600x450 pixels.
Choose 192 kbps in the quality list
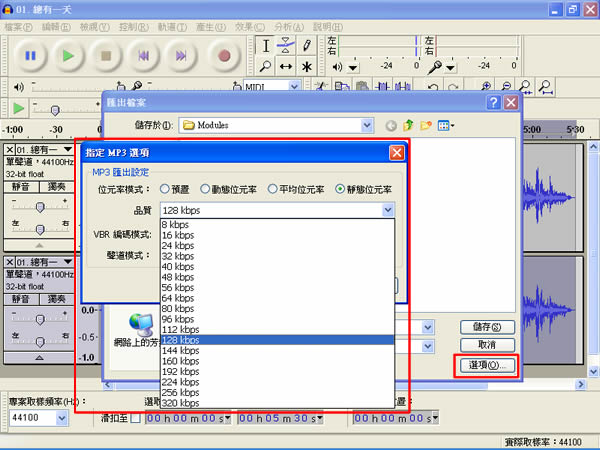(277, 371)
